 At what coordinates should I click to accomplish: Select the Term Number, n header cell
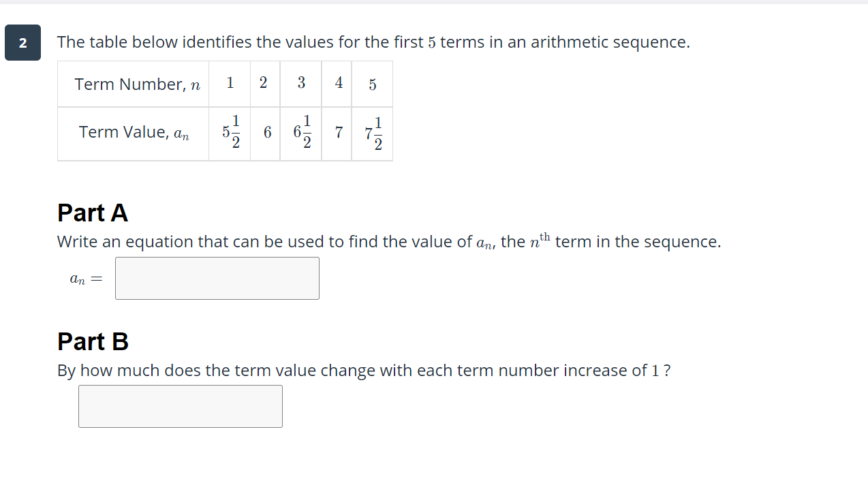pyautogui.click(x=133, y=84)
